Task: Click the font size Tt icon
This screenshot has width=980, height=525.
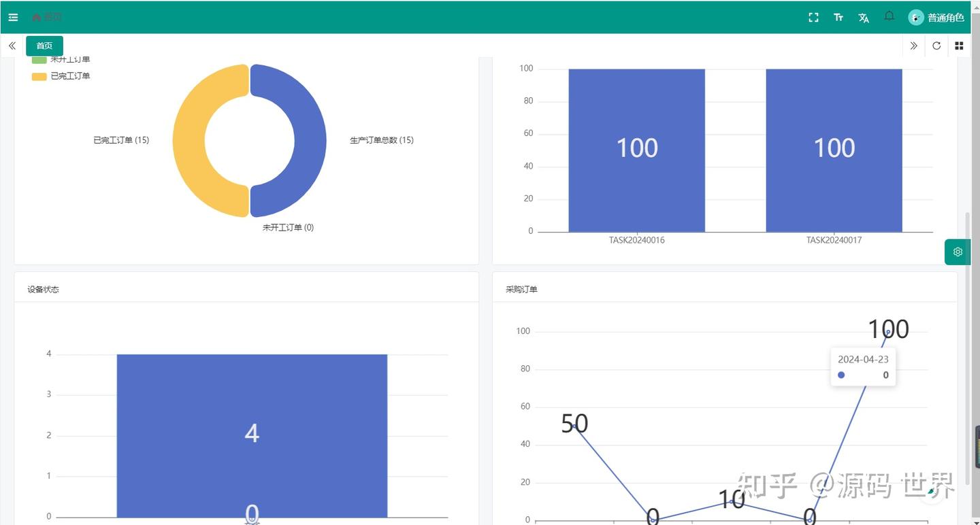Action: click(838, 17)
